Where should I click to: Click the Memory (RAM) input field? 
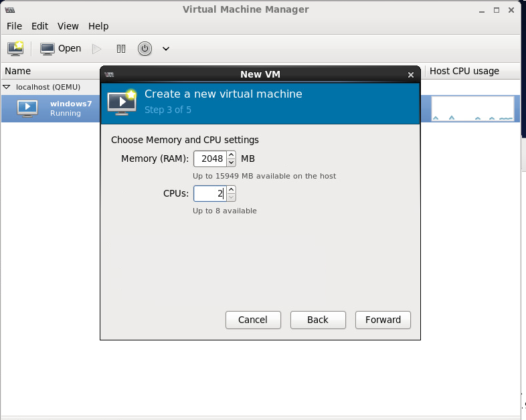[x=210, y=159]
